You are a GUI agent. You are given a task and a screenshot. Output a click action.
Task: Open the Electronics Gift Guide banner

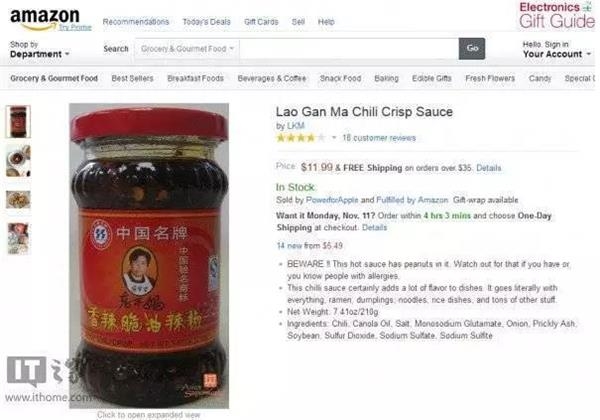[557, 15]
